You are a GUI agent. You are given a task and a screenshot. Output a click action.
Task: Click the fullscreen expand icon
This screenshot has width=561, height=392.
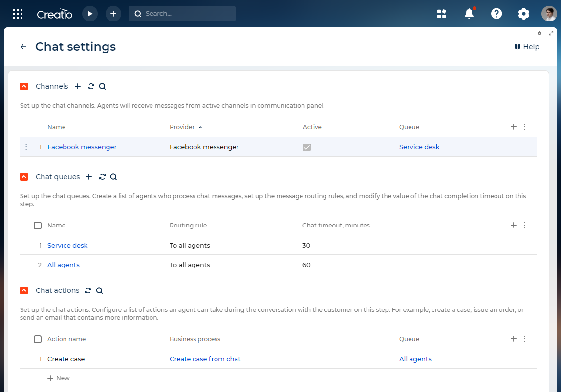point(551,33)
